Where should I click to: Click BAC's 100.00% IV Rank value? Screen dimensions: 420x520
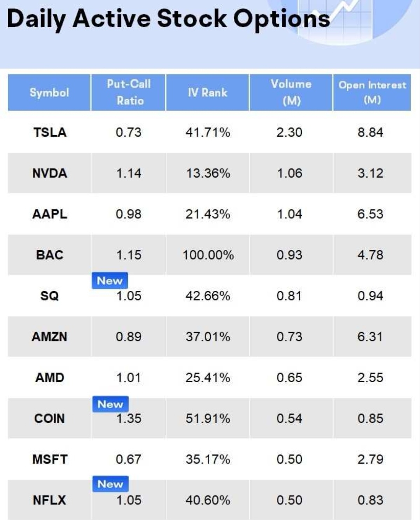tap(208, 255)
